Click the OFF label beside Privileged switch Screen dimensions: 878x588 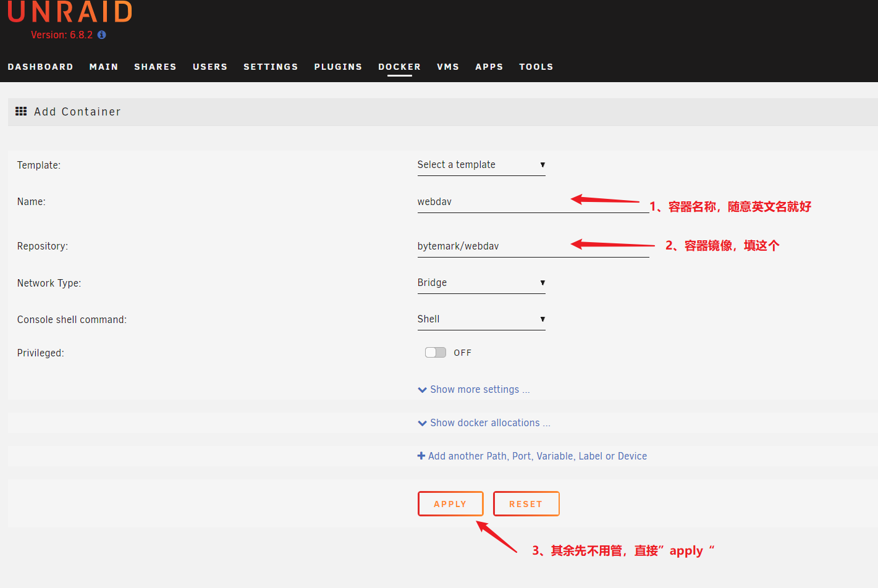point(463,353)
